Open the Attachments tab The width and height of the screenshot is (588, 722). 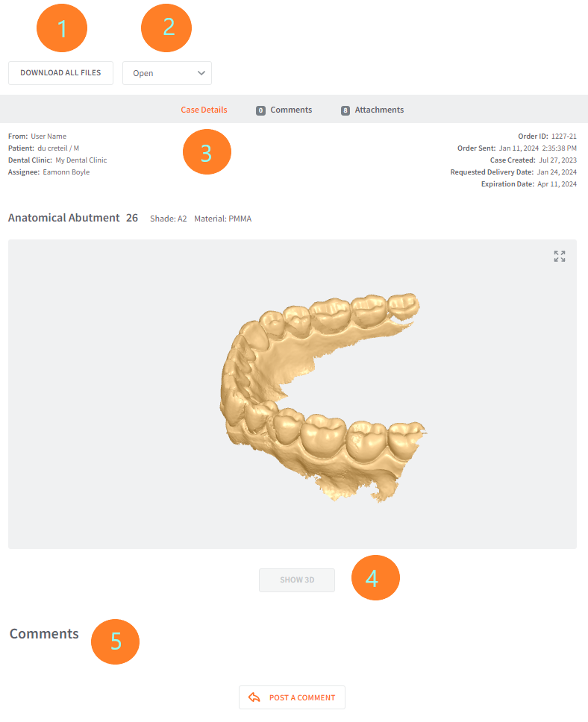click(x=372, y=110)
